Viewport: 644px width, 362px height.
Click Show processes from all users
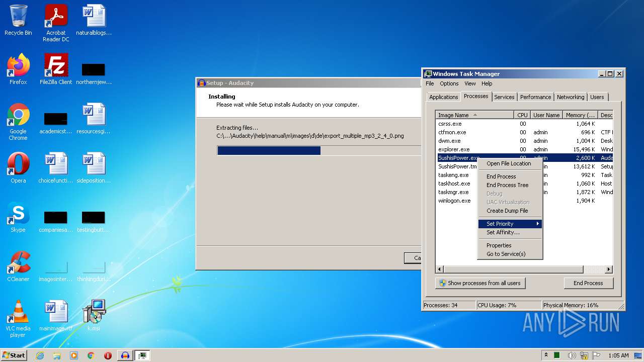pos(480,283)
